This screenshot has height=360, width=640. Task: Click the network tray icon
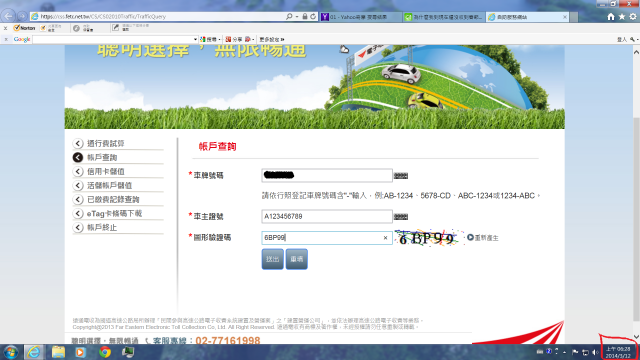[585, 352]
